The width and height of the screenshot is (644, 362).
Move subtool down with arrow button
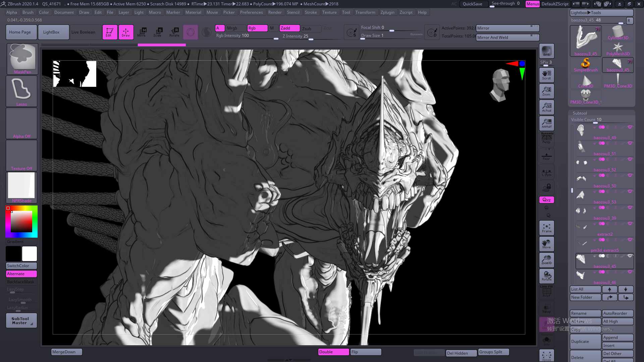point(626,289)
